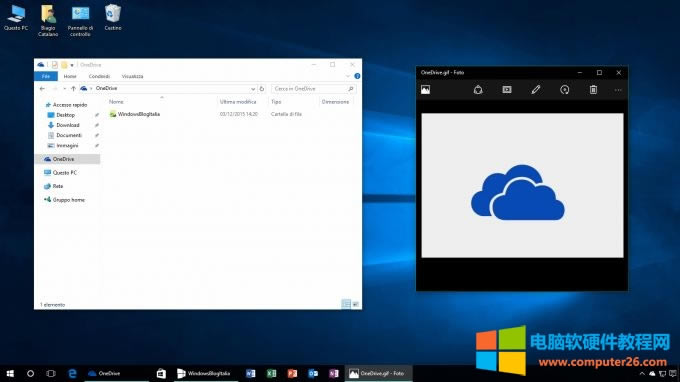Select Accesso rapido in navigation pane
The height and width of the screenshot is (382, 680).
(66, 105)
